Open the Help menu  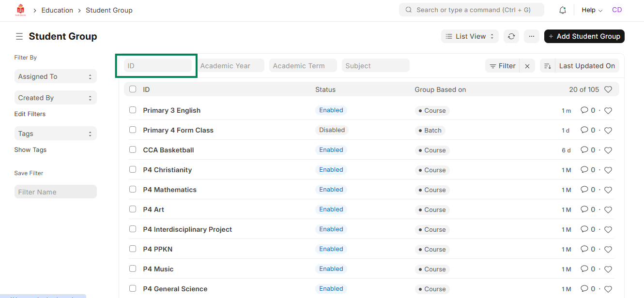(592, 10)
